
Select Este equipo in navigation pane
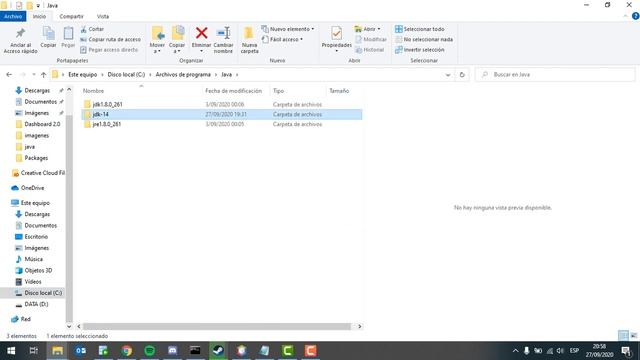tap(35, 203)
